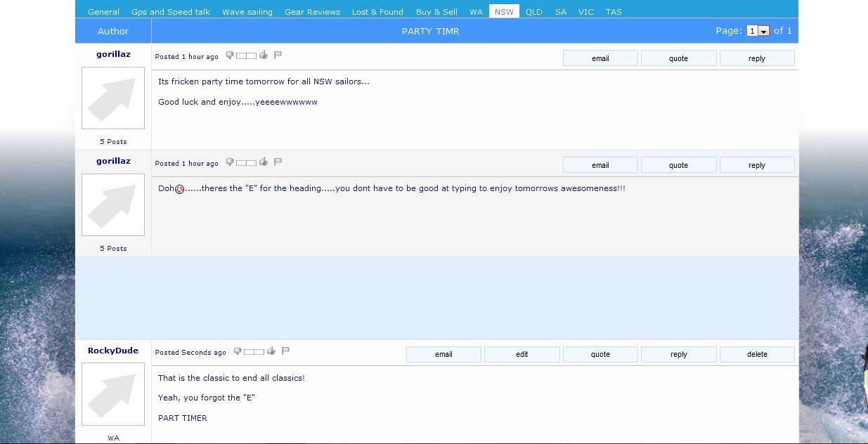
Task: Flag gorillaz's first post
Action: (x=278, y=55)
